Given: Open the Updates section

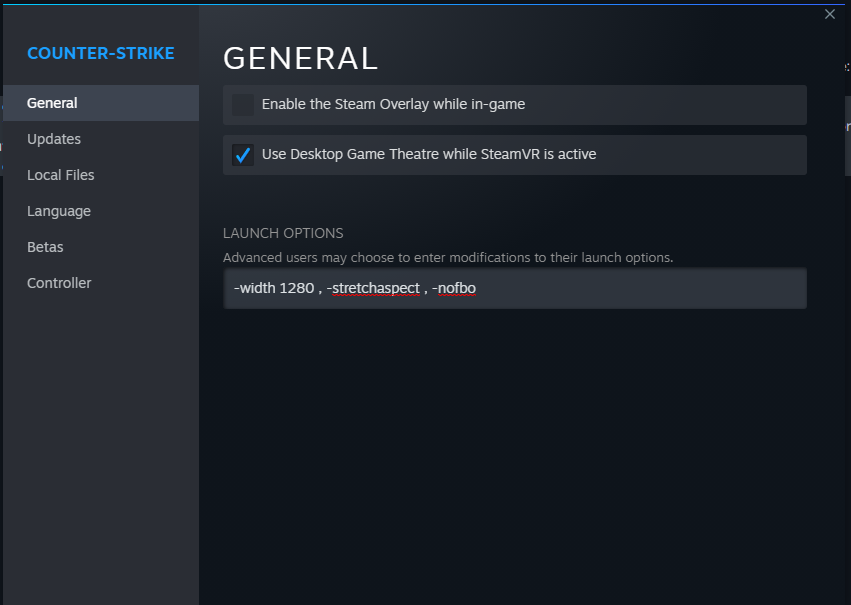Looking at the screenshot, I should click(x=101, y=139).
